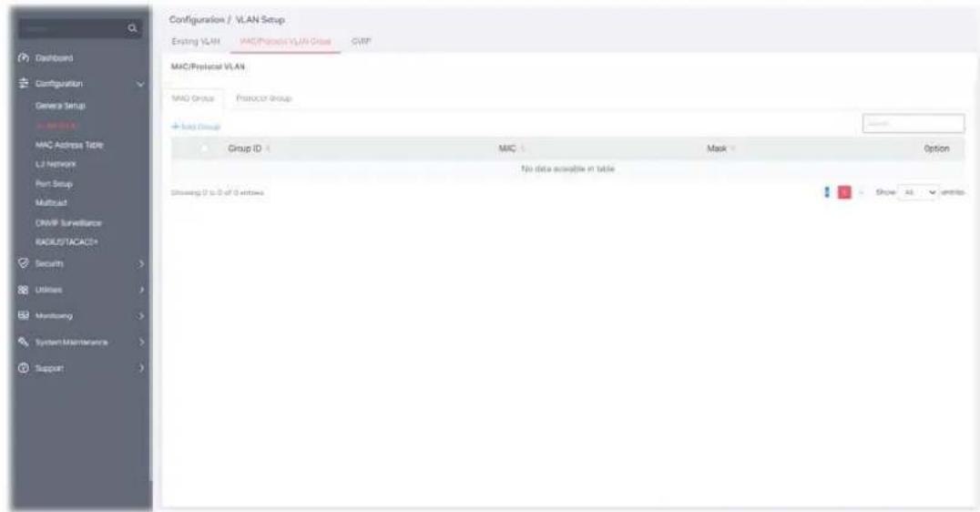
Task: Switch to the Protocol Group sub-tab
Action: [x=264, y=98]
